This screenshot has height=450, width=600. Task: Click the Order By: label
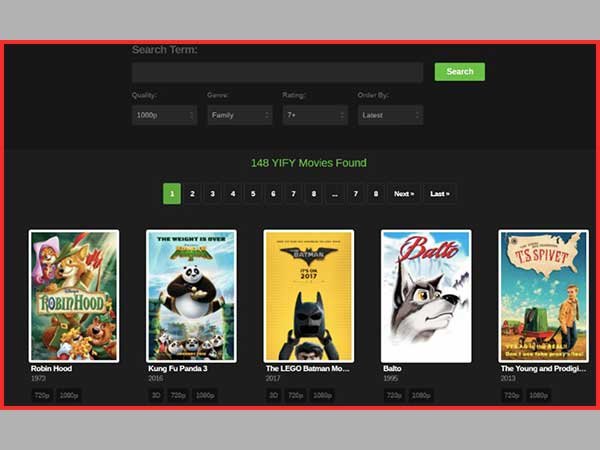tap(373, 95)
